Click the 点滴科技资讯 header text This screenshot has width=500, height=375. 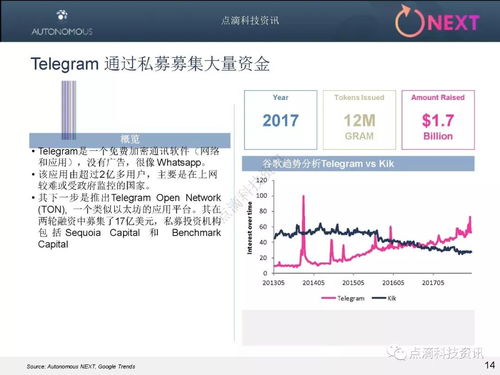[250, 21]
